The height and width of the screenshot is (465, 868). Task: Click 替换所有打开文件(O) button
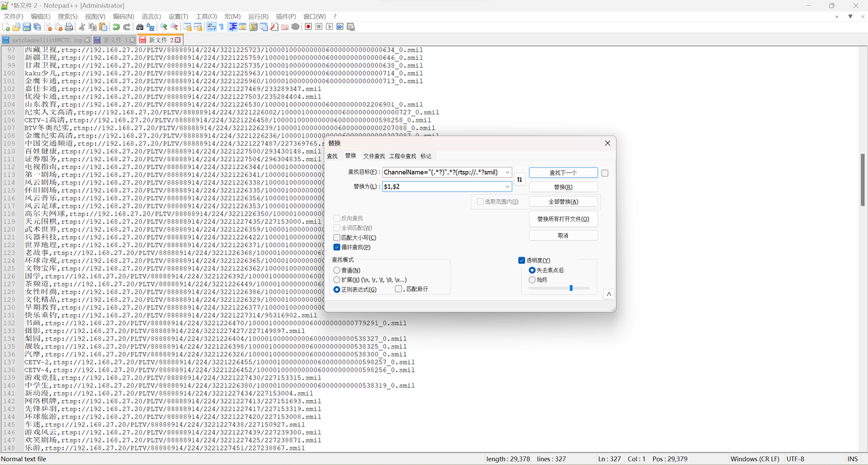pos(563,219)
